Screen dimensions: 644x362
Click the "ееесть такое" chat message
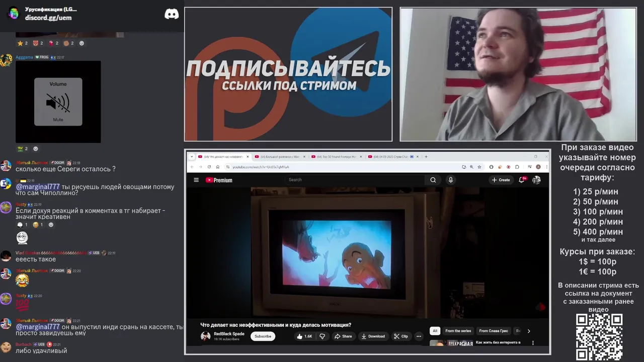point(36,259)
